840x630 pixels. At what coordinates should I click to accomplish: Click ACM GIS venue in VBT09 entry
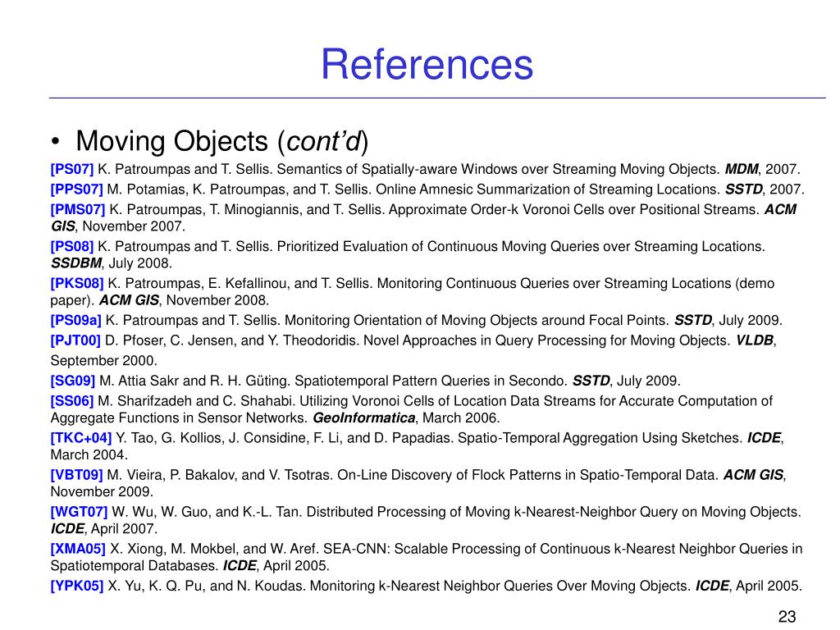[754, 475]
